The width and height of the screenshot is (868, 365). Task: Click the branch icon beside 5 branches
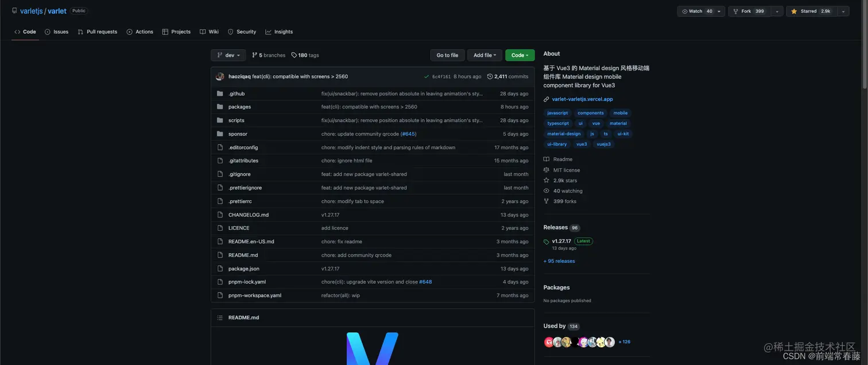[x=255, y=55]
